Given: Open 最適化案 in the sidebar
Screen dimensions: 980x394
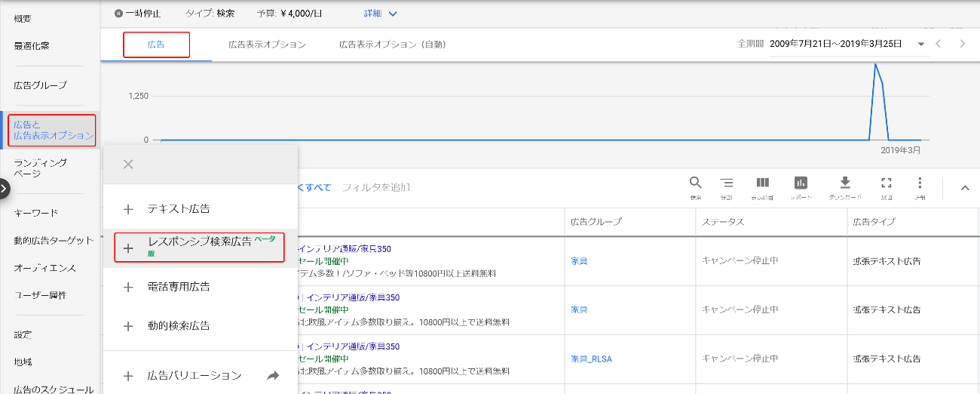Looking at the screenshot, I should pyautogui.click(x=32, y=46).
